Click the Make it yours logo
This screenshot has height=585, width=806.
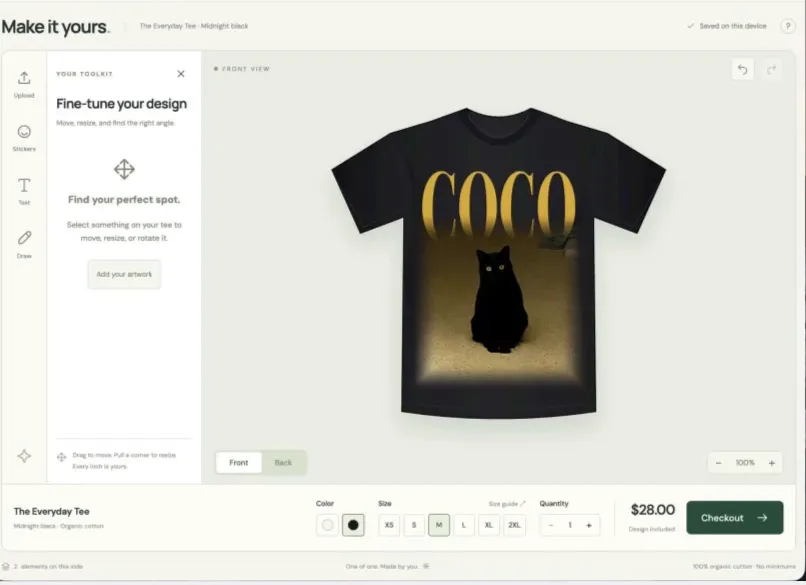click(56, 27)
